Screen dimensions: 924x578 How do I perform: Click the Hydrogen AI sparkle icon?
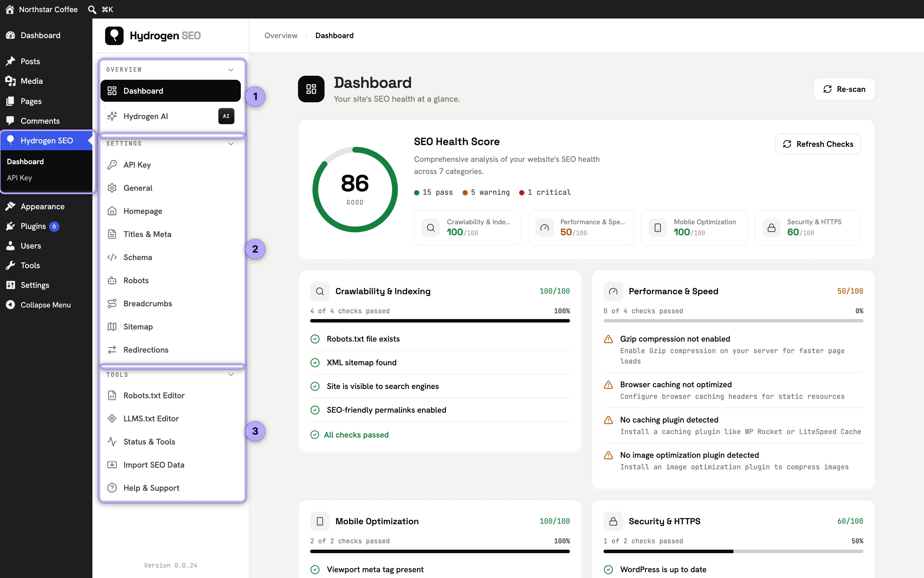(112, 116)
